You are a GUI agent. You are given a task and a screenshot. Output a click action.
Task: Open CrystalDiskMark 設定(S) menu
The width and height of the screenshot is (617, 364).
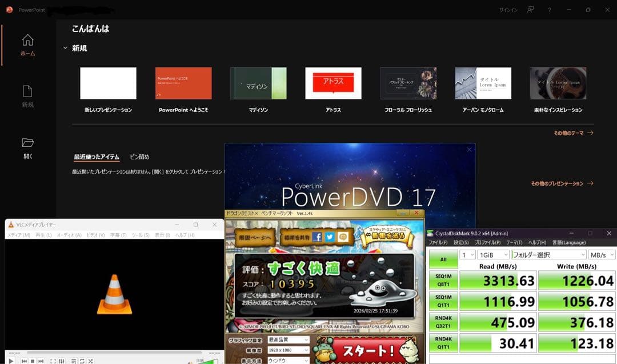(461, 242)
